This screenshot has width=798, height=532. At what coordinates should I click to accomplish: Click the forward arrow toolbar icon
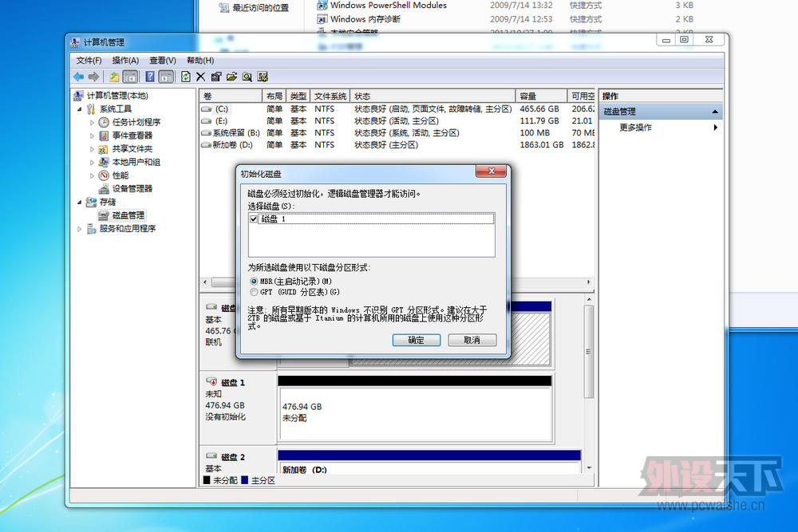(93, 77)
